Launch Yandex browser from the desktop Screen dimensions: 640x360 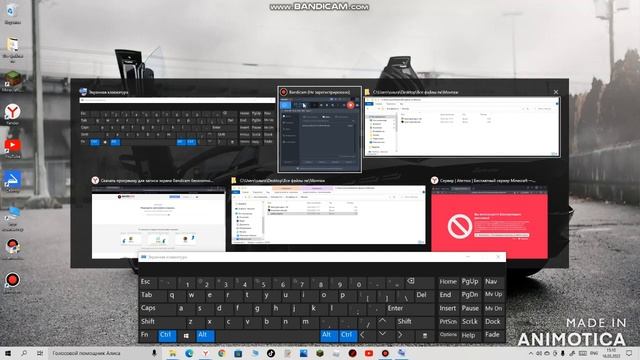(x=13, y=113)
